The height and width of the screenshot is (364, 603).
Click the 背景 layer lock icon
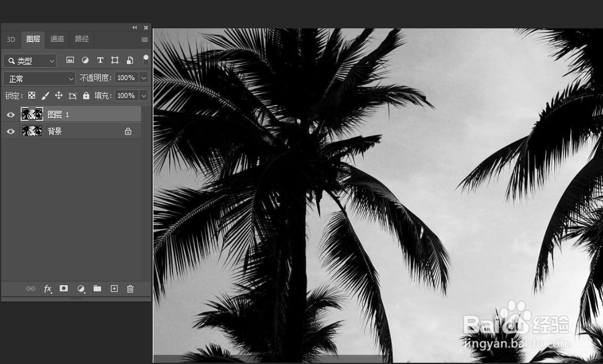(128, 131)
